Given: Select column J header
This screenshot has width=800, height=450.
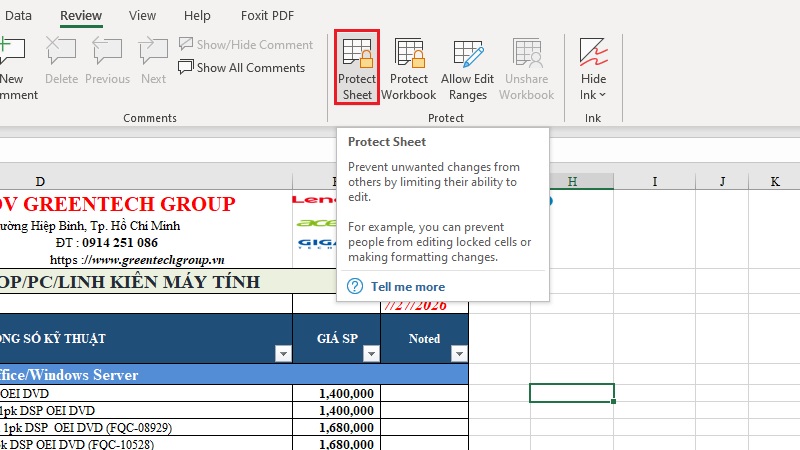Looking at the screenshot, I should (722, 181).
